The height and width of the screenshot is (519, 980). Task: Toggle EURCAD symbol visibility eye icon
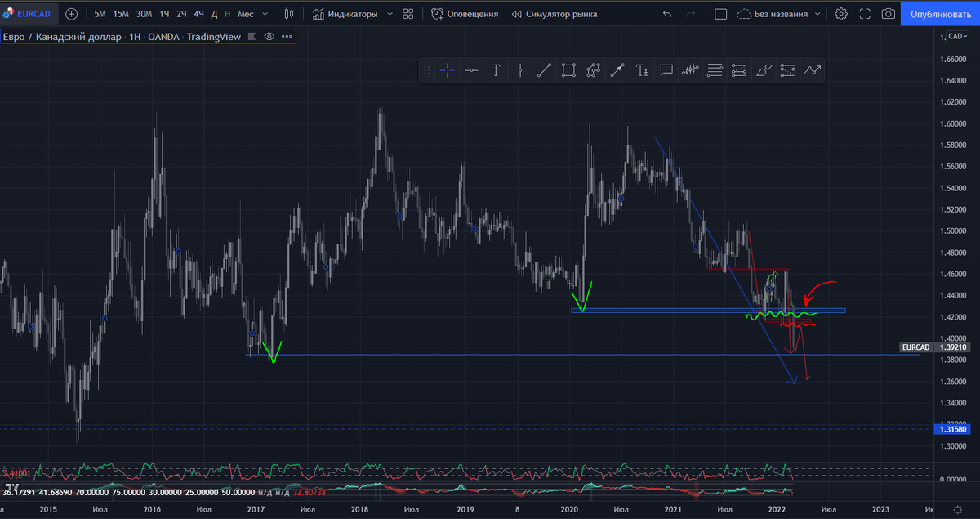[x=269, y=37]
